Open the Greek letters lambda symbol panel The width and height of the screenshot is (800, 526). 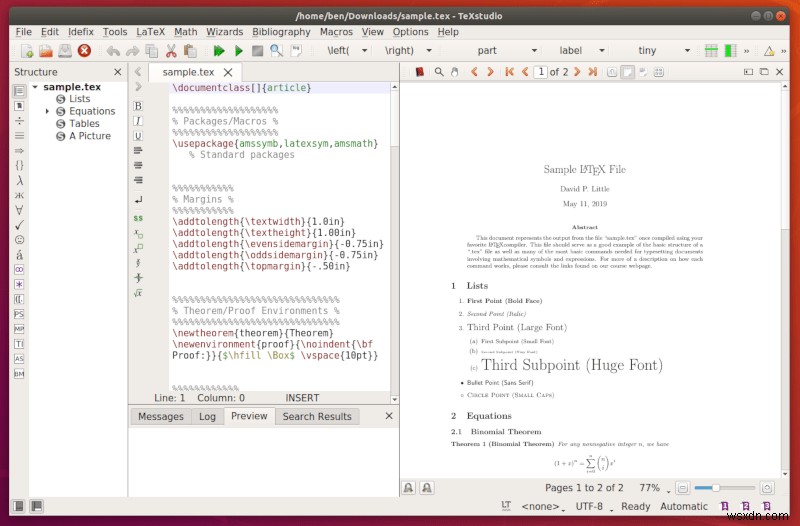tap(19, 180)
